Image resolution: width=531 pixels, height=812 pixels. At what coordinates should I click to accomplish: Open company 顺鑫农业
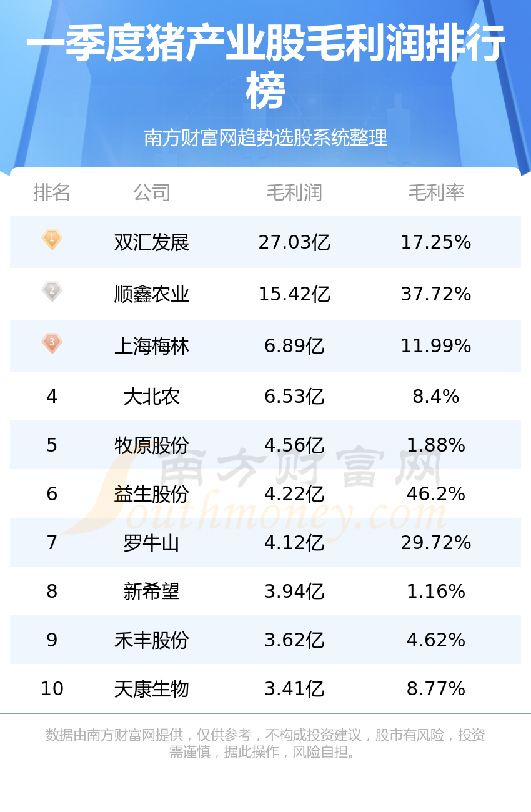click(x=152, y=294)
